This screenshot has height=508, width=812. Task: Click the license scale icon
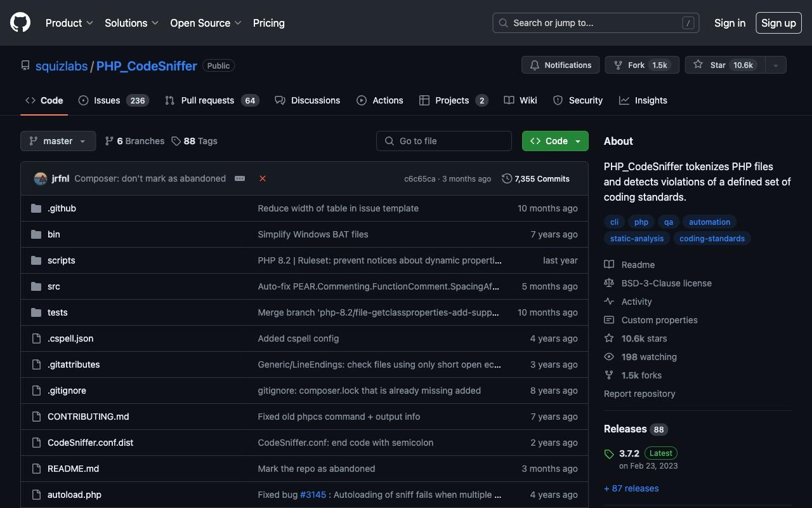click(609, 283)
